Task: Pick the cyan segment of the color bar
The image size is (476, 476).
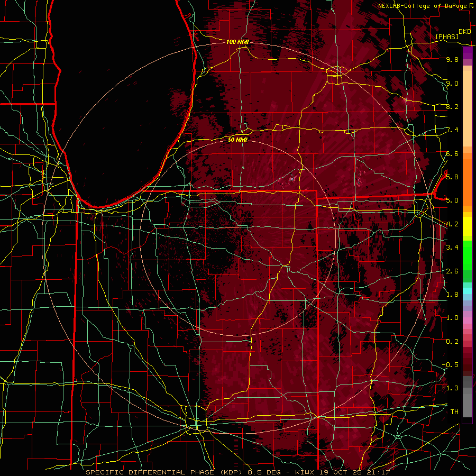Action: tap(467, 291)
